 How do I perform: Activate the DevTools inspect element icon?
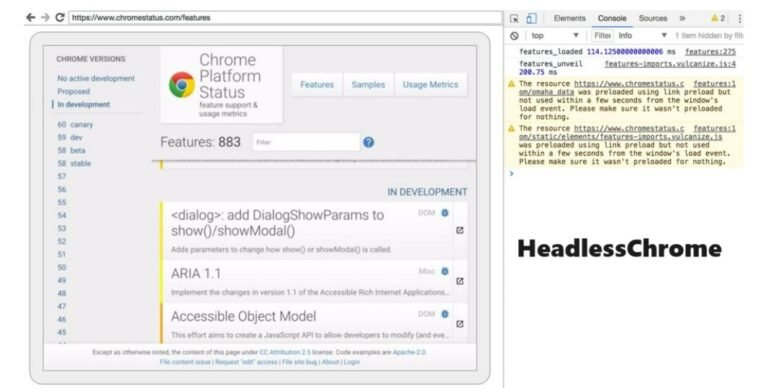click(x=514, y=18)
